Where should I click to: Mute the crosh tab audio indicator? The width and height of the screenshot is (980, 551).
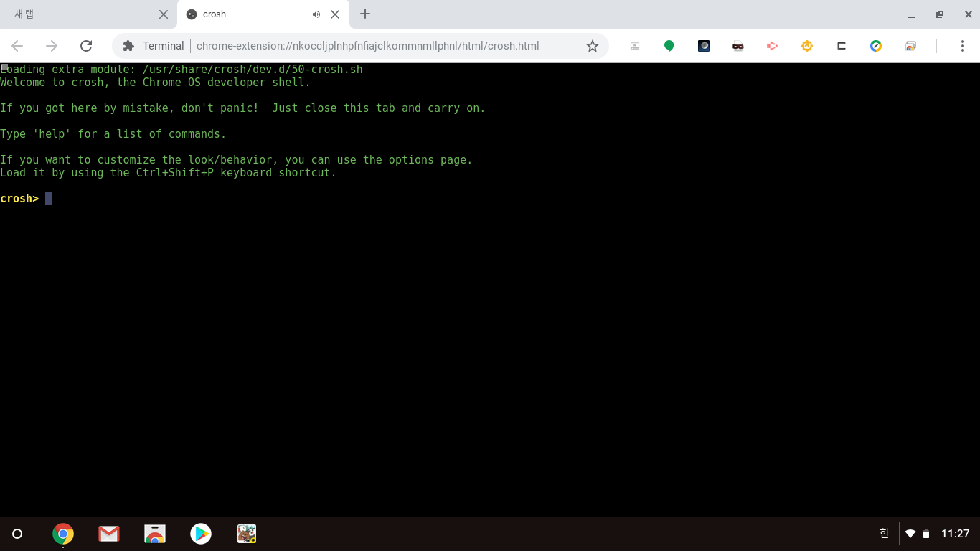click(316, 14)
